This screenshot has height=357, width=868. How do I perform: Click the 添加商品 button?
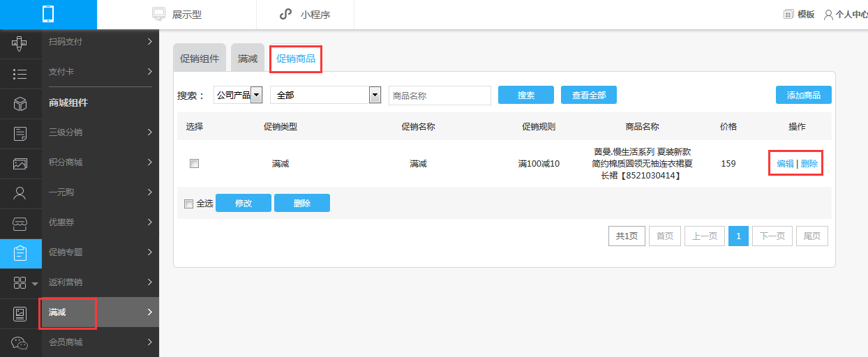click(x=804, y=95)
